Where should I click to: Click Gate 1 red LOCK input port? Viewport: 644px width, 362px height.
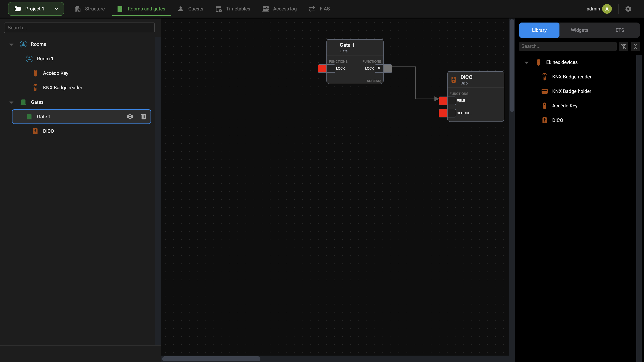[x=322, y=68]
